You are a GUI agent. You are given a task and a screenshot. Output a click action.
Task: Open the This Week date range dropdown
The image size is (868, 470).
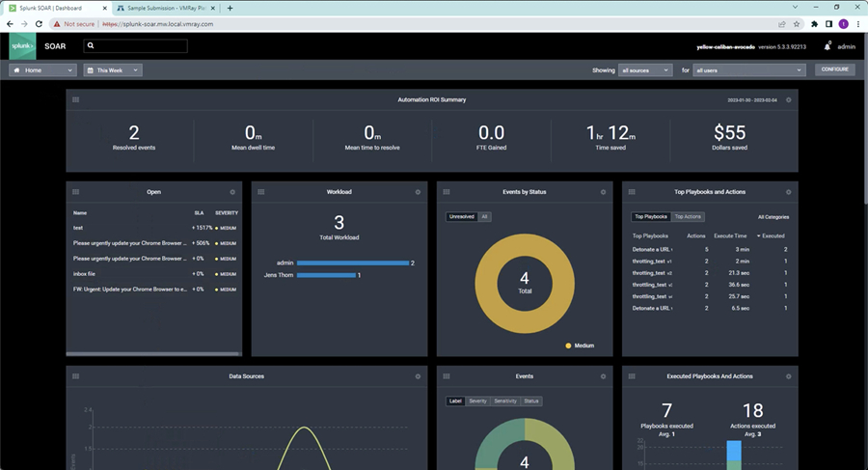[x=113, y=70]
